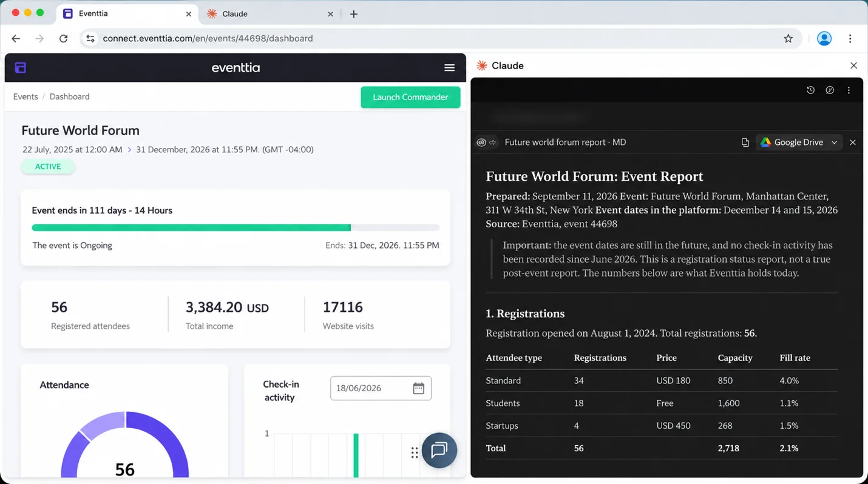868x484 pixels.
Task: Click the 17116 website visits stat
Action: click(x=348, y=315)
